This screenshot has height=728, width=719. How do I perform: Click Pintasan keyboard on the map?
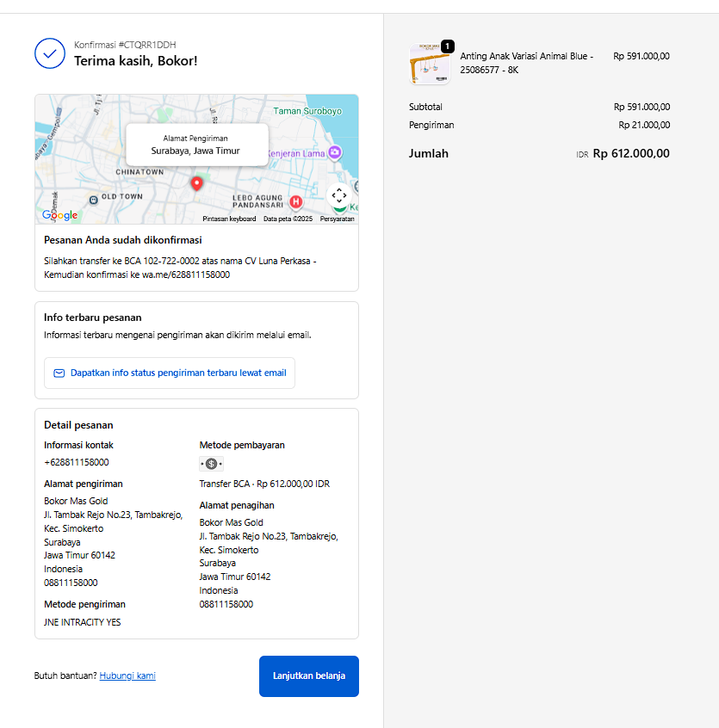pyautogui.click(x=229, y=219)
